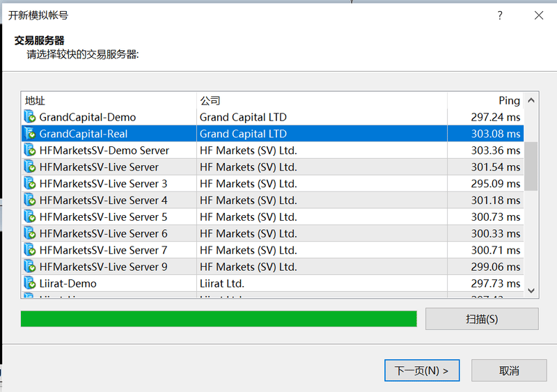Click the scrollbar up arrow
This screenshot has width=557, height=392.
click(x=531, y=100)
